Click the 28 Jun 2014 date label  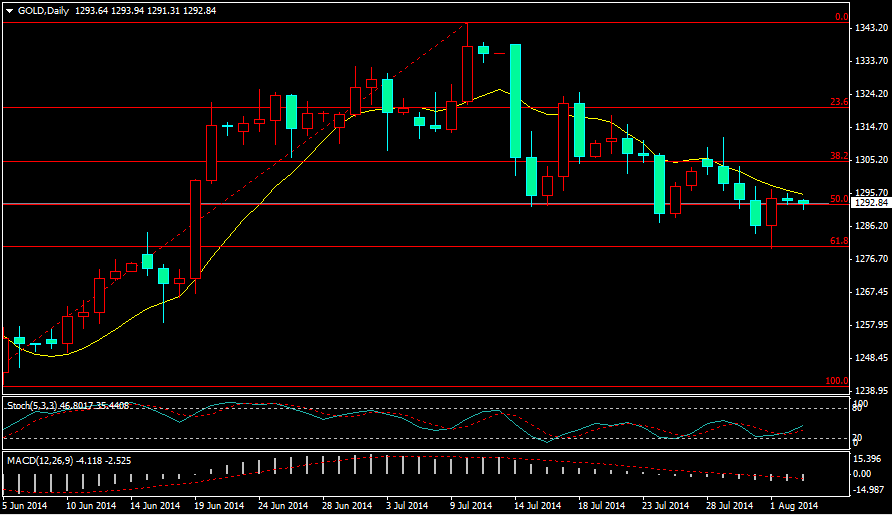click(x=347, y=505)
